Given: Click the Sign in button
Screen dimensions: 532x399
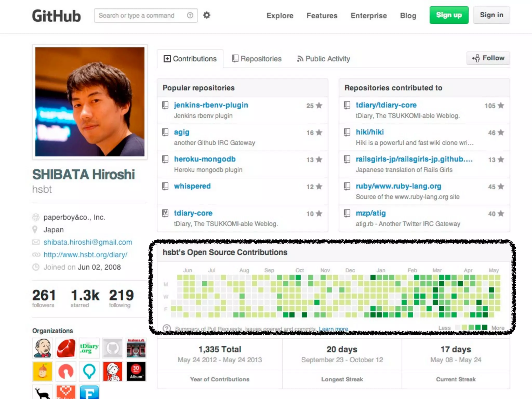Looking at the screenshot, I should [491, 15].
